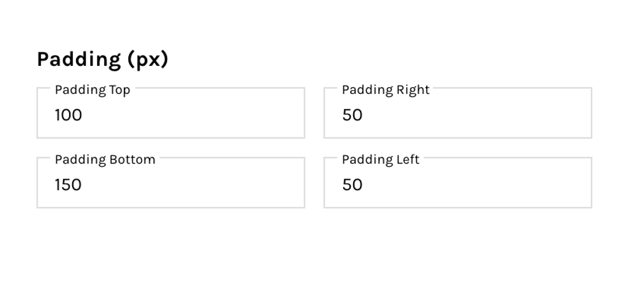The height and width of the screenshot is (301, 644).
Task: Click the "Padding (px)" section heading
Action: 103,60
